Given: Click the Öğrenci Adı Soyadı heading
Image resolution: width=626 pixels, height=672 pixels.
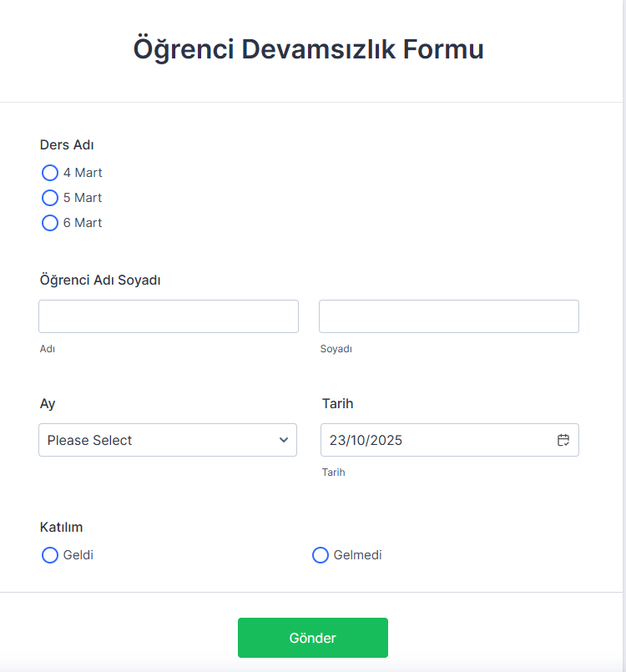Looking at the screenshot, I should coord(100,280).
